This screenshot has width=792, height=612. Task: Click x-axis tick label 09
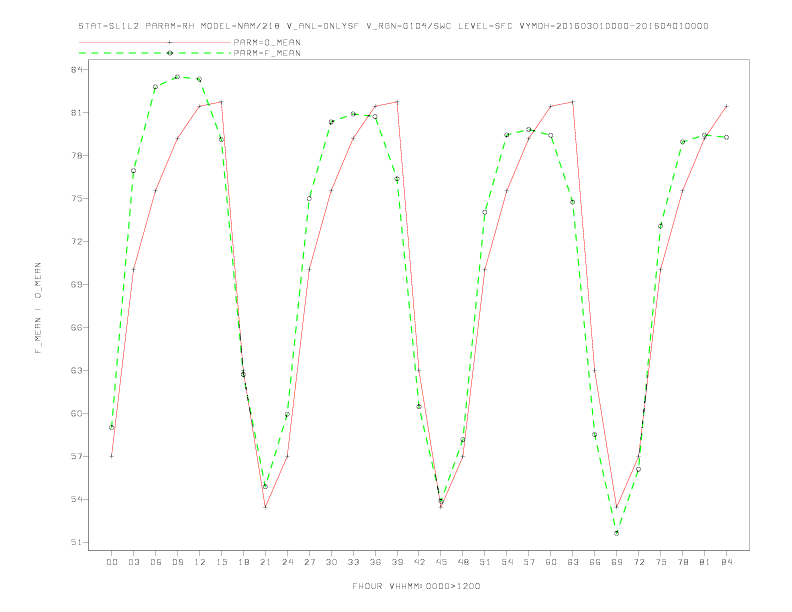177,562
